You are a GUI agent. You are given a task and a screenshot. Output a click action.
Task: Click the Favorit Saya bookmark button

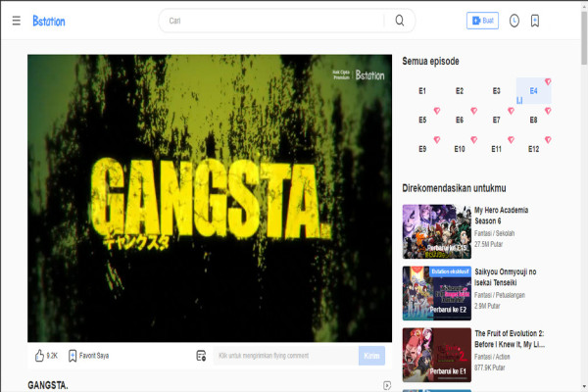tap(88, 356)
